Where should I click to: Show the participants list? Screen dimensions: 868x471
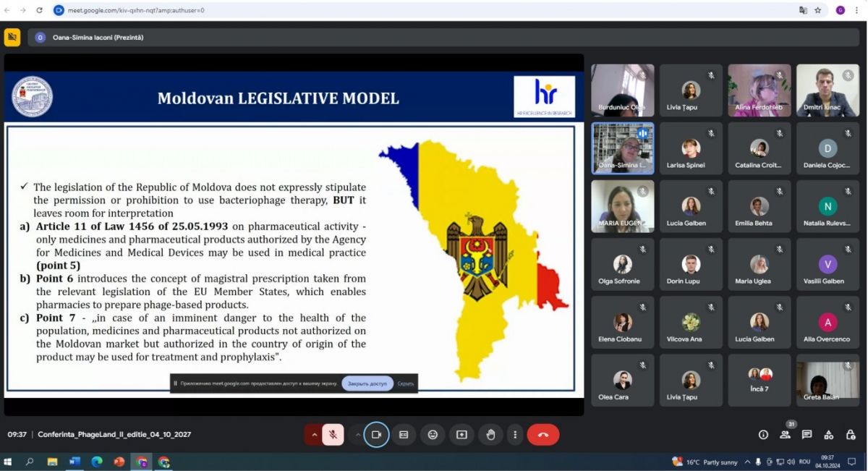click(x=785, y=435)
